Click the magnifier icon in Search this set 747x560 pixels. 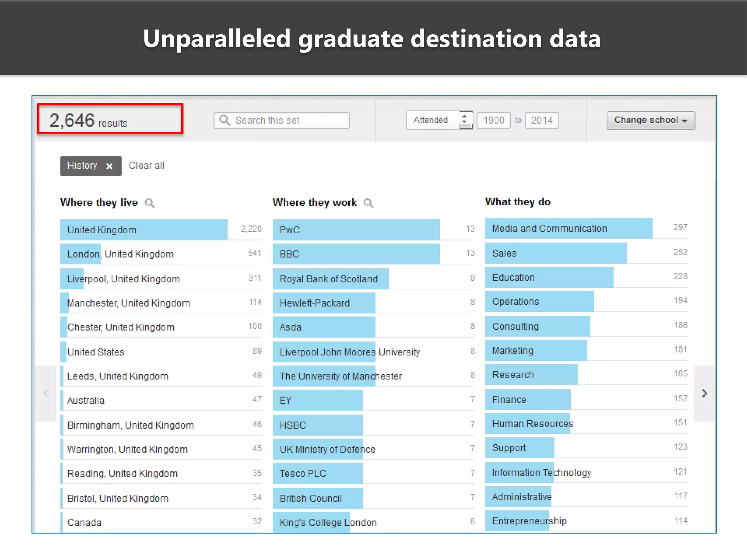click(x=225, y=120)
